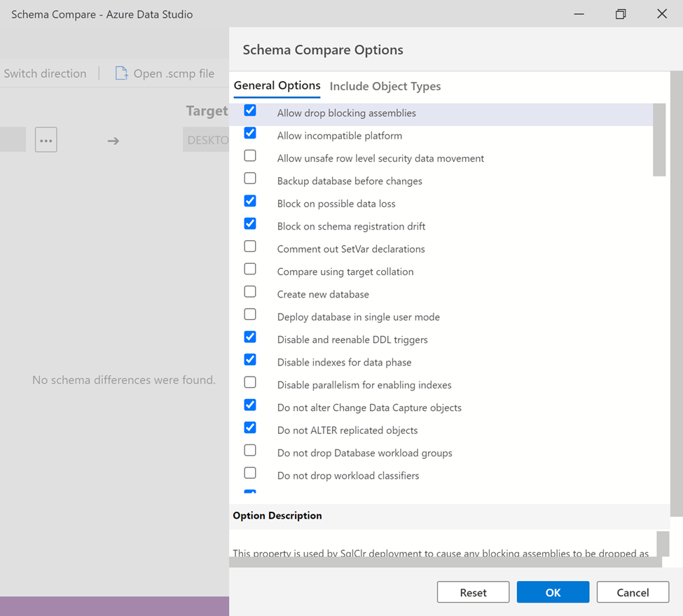The height and width of the screenshot is (616, 683).
Task: Confirm options with the OK button
Action: 553,592
